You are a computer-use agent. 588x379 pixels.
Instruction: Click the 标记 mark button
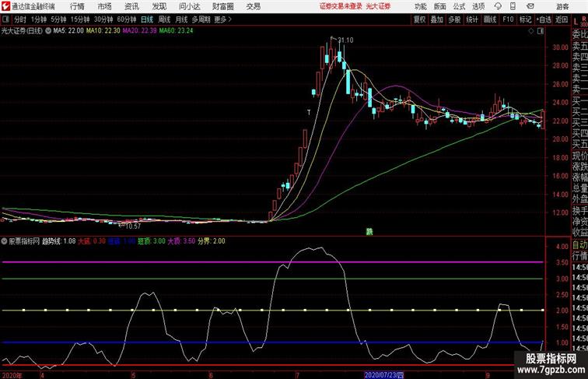525,19
